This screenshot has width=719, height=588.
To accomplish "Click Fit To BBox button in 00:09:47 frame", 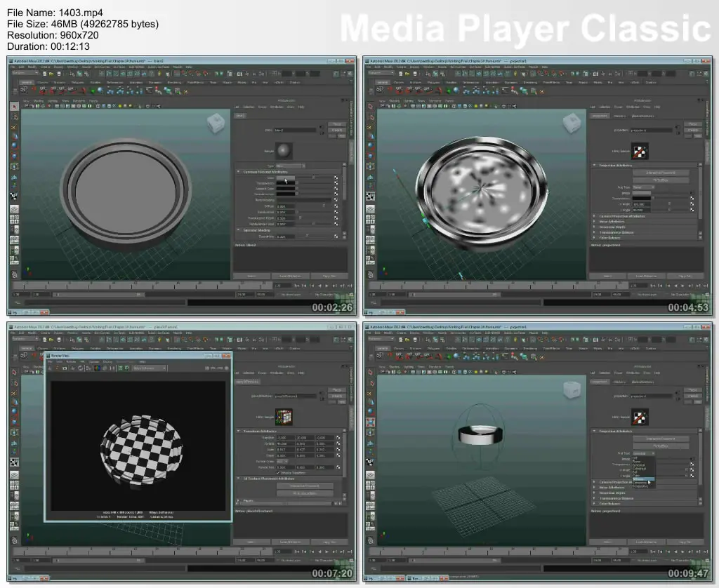I will [661, 446].
